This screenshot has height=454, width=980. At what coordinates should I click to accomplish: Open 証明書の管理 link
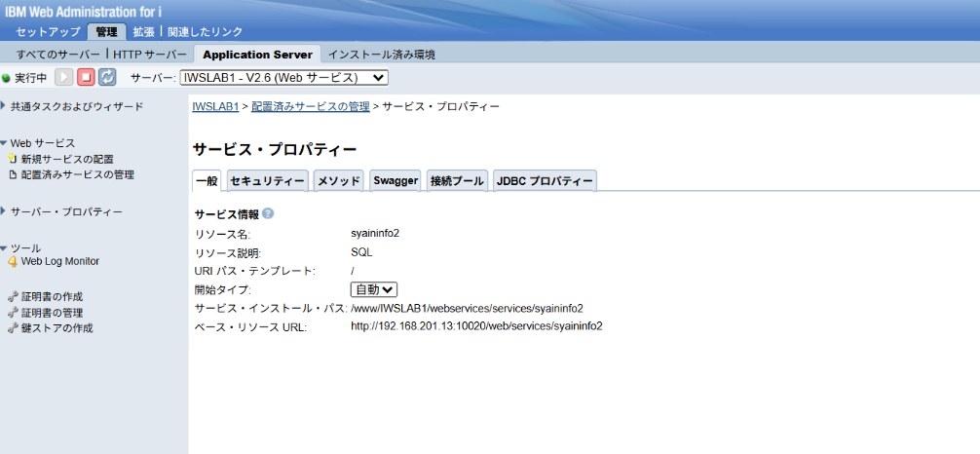coord(52,313)
